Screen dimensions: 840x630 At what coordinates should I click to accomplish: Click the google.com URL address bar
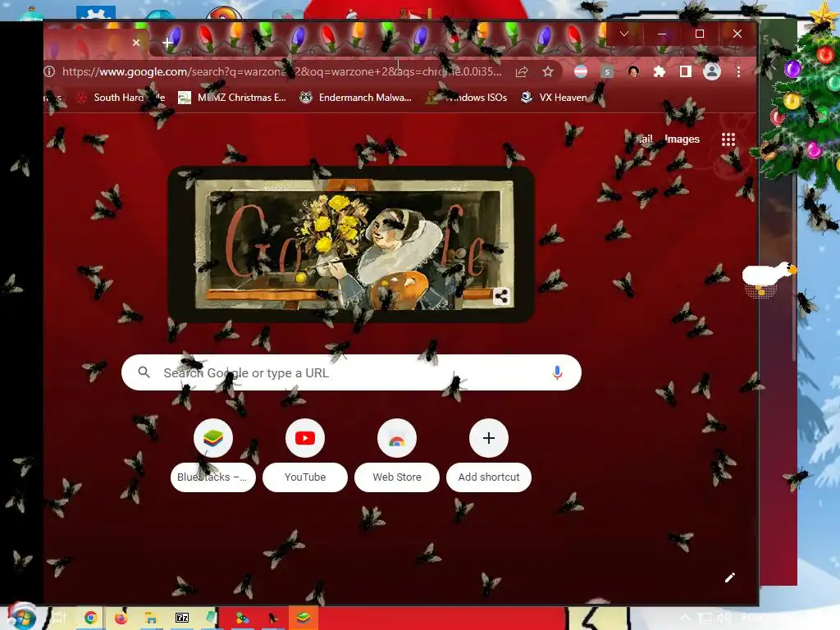pos(281,71)
